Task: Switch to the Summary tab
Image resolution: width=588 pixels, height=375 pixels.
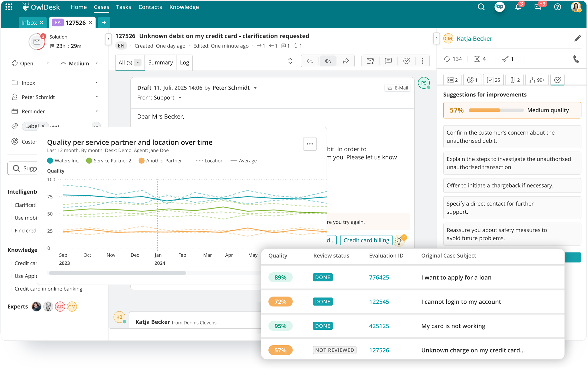Action: 160,62
